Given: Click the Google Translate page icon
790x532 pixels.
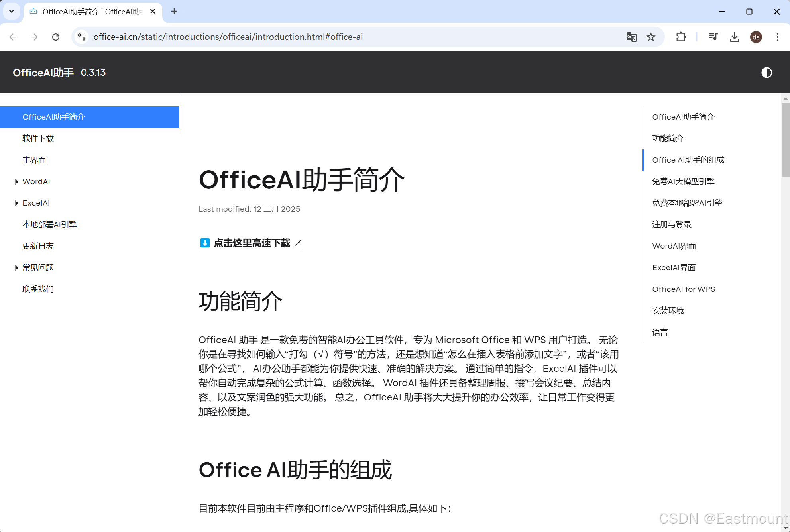Looking at the screenshot, I should [631, 37].
